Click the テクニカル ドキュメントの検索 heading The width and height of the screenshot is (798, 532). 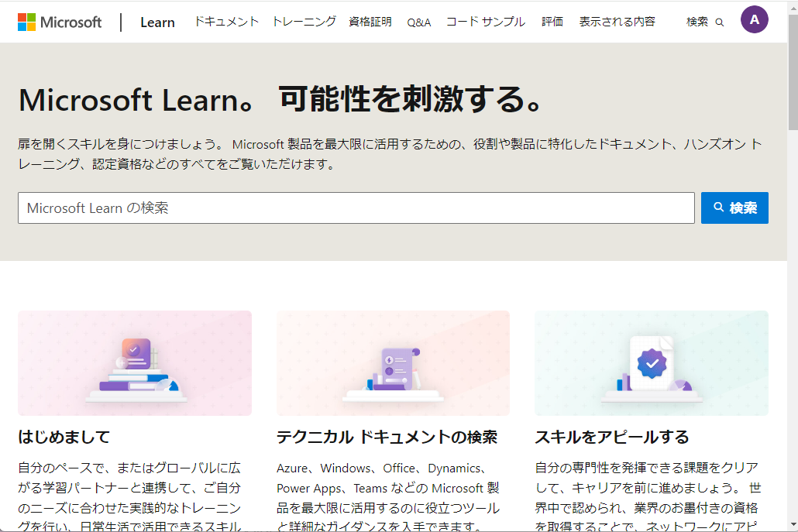(x=387, y=437)
